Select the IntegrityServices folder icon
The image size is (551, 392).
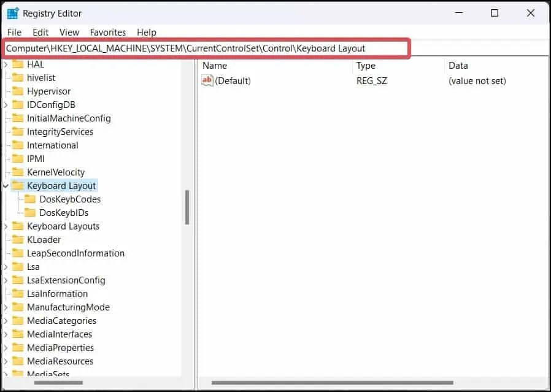click(18, 132)
